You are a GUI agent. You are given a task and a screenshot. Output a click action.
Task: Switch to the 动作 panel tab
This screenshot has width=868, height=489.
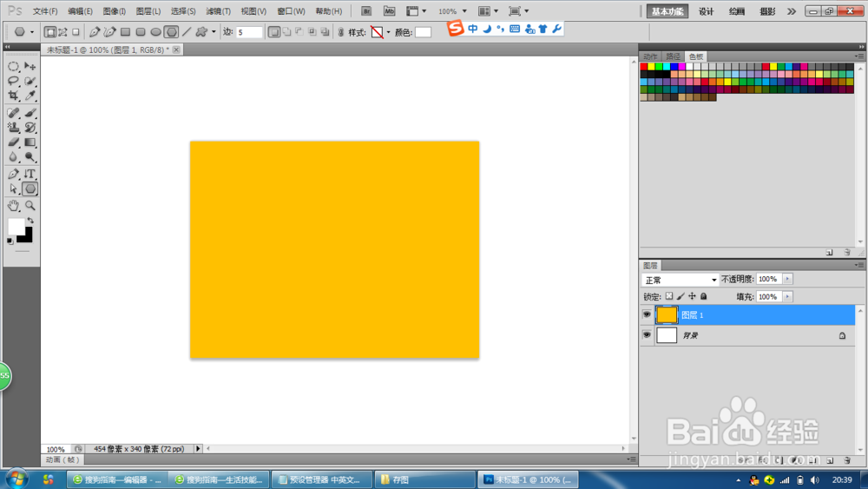point(650,56)
